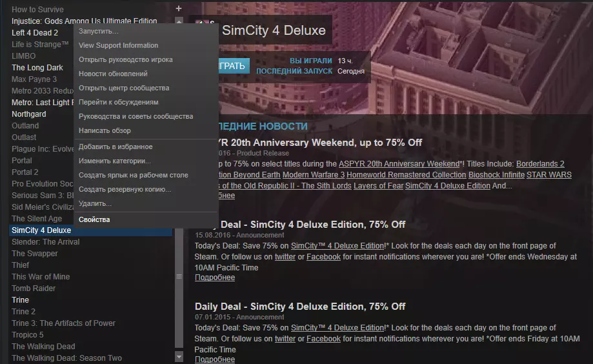Select Trine 2 in game list
This screenshot has width=593, height=364.
[x=23, y=312]
